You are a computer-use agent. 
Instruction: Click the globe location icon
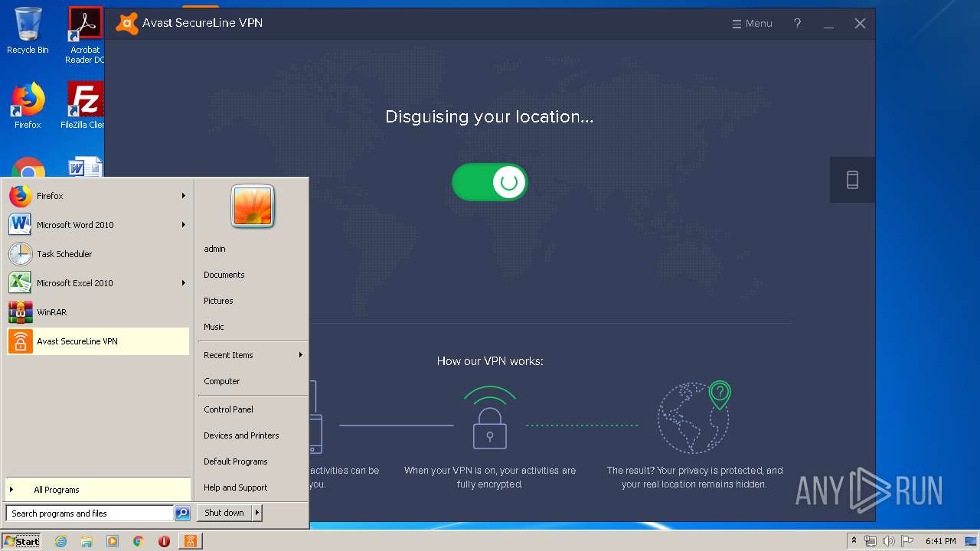coord(694,417)
